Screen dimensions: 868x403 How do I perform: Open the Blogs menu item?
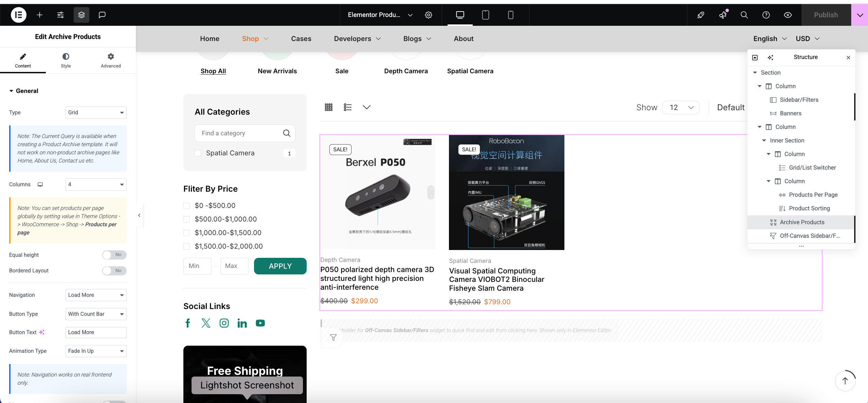(x=417, y=39)
